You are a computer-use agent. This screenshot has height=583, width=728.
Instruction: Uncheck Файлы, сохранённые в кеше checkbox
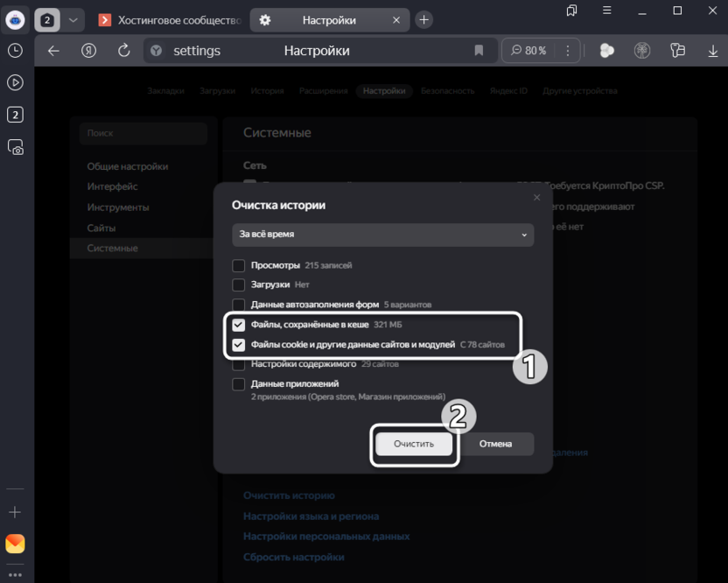[x=238, y=325]
